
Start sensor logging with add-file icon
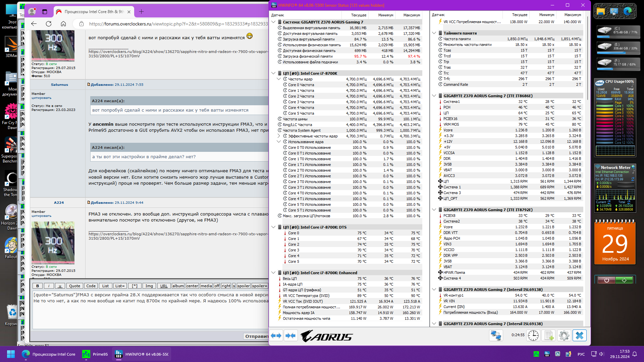click(x=549, y=336)
